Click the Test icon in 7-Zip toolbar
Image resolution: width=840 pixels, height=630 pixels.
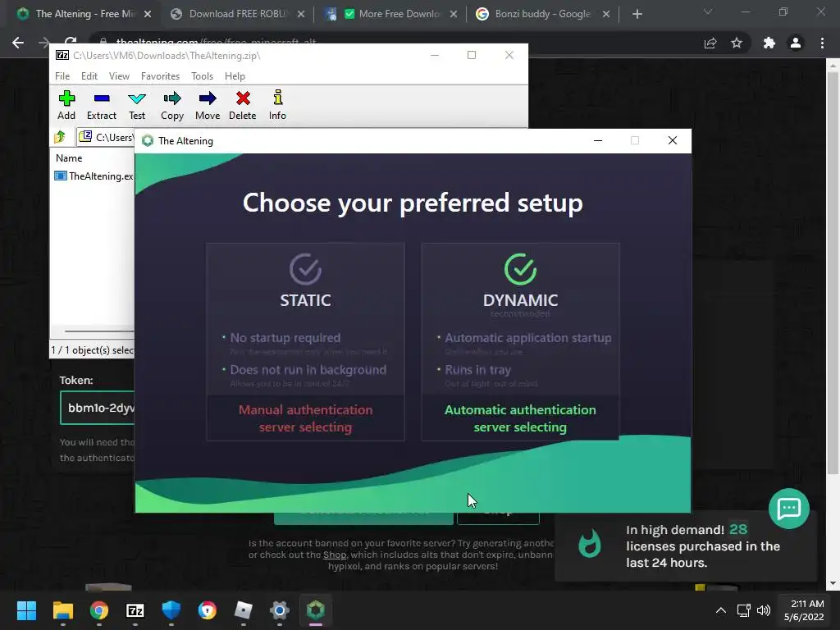pos(137,105)
